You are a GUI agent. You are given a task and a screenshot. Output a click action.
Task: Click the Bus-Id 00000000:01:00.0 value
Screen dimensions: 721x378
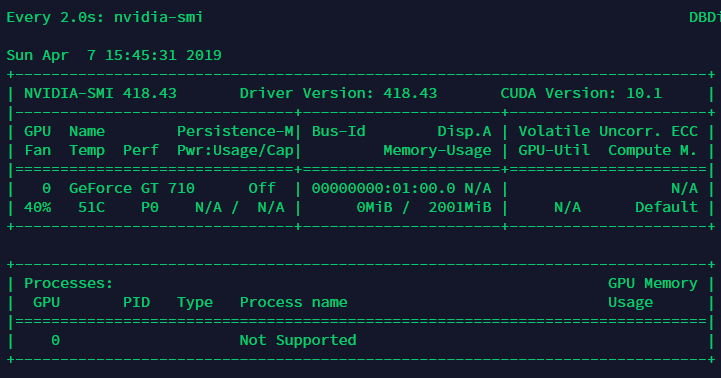coord(383,188)
